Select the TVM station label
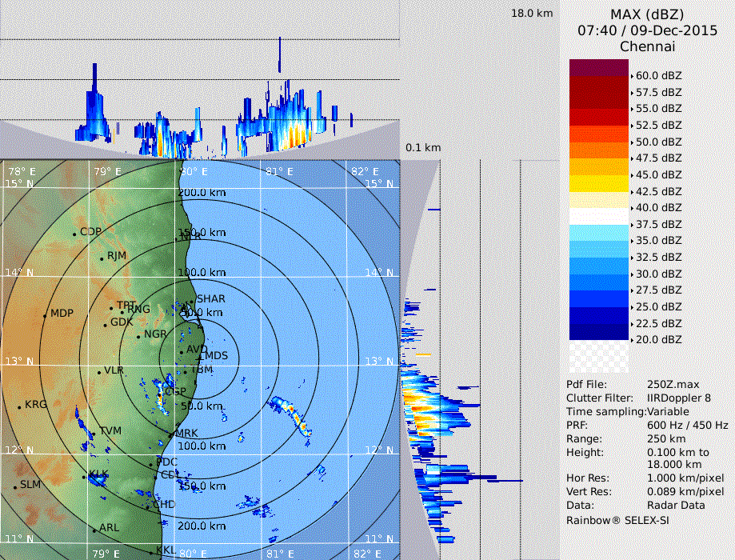 tap(110, 430)
